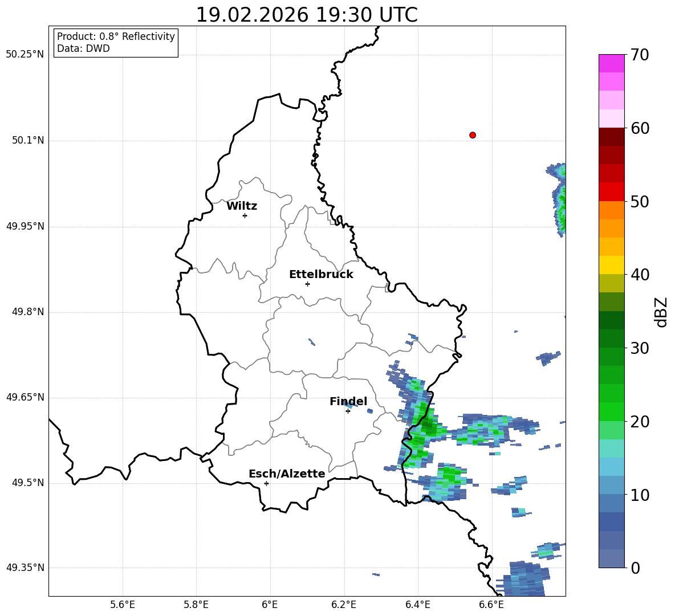675x616 pixels.
Task: Click the 30 tick label on colorbar
Action: [x=640, y=348]
